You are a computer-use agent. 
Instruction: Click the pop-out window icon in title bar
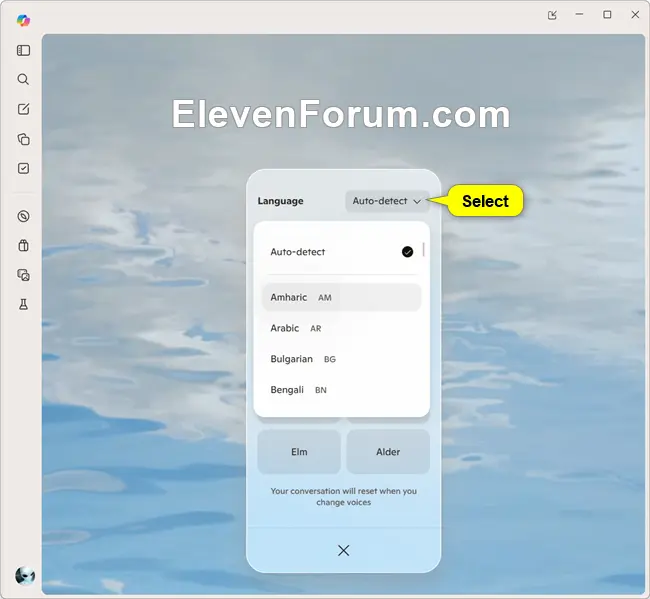coord(552,15)
